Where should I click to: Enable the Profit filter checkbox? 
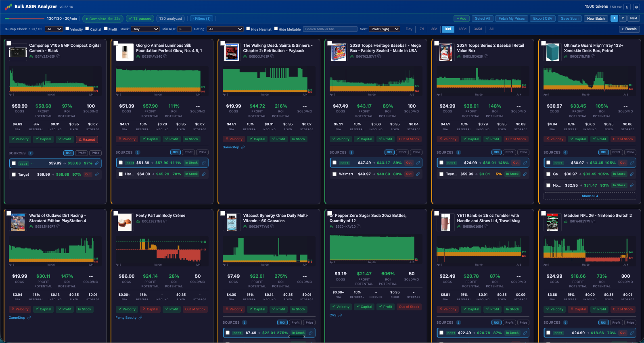pos(106,29)
